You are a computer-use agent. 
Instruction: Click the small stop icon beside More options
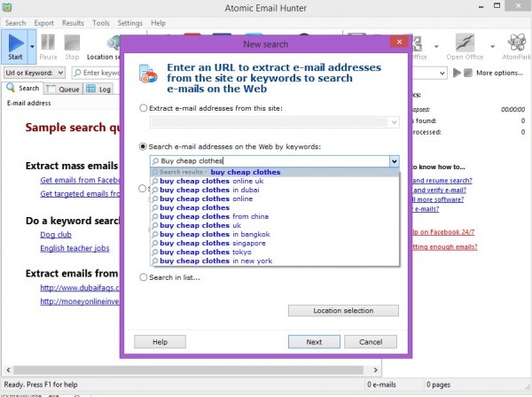tap(468, 73)
